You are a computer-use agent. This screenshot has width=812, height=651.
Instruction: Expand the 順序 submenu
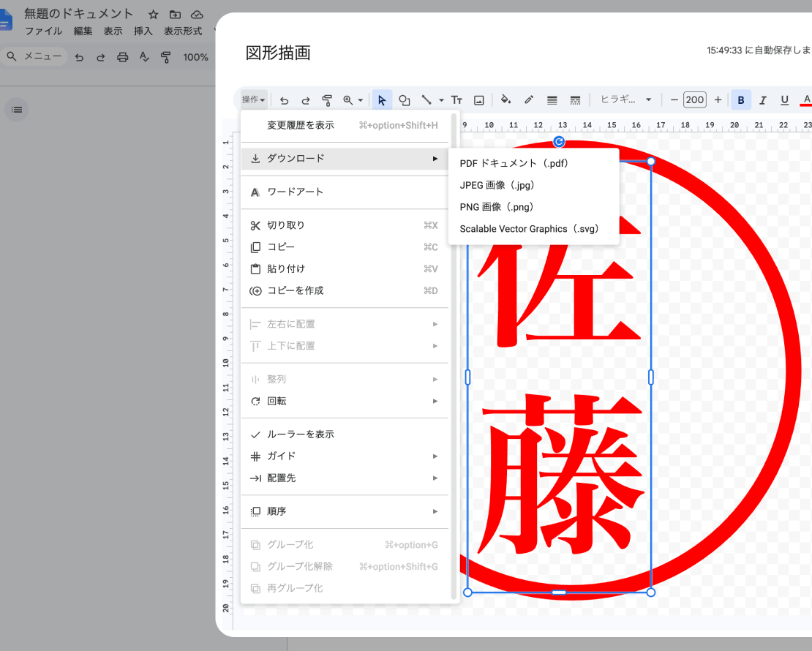tap(345, 511)
